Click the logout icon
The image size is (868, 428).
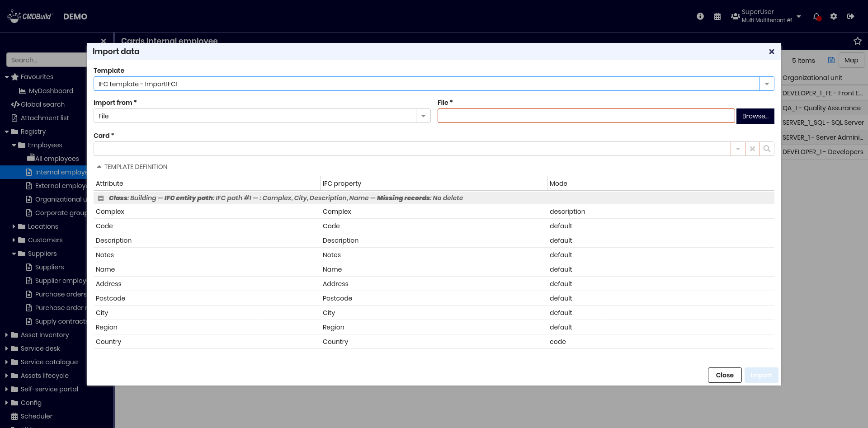(851, 16)
